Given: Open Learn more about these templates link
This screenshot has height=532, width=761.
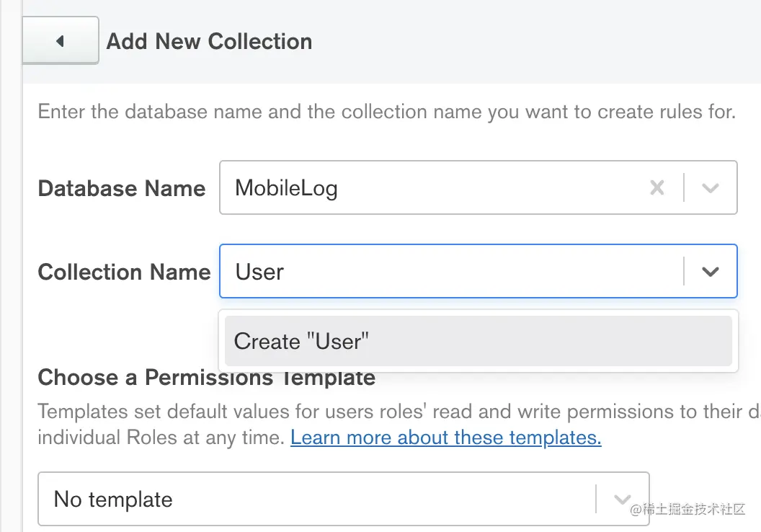Looking at the screenshot, I should 445,438.
